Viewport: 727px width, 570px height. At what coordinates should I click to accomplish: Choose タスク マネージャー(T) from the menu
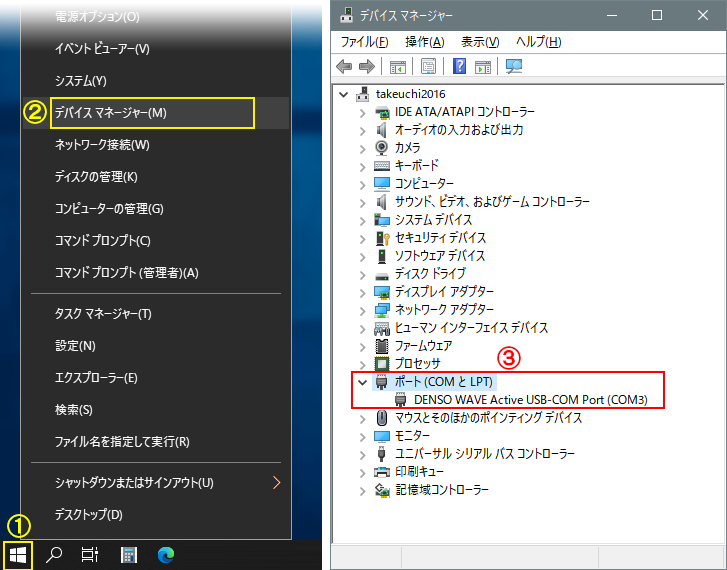coord(103,314)
